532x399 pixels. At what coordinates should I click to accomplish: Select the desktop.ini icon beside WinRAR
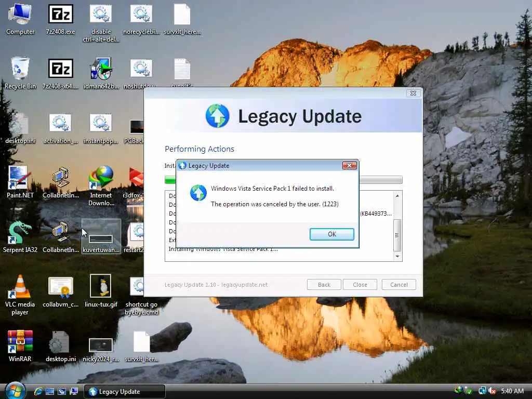tap(60, 346)
